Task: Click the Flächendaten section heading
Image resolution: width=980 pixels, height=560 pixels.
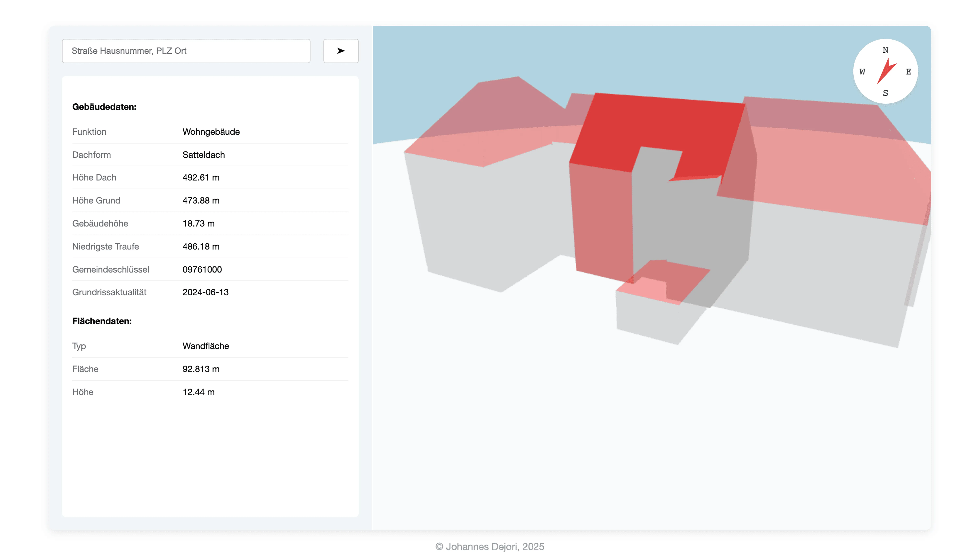Action: (x=102, y=321)
